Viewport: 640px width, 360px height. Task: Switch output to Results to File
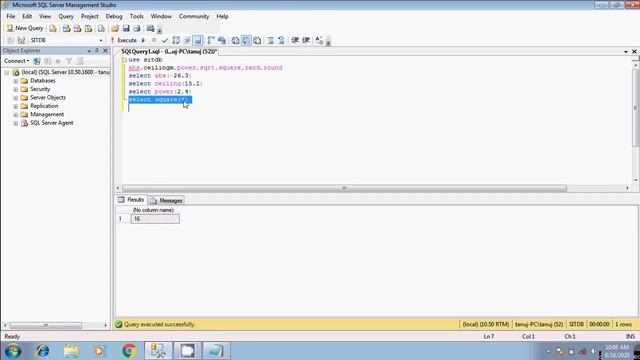(258, 40)
